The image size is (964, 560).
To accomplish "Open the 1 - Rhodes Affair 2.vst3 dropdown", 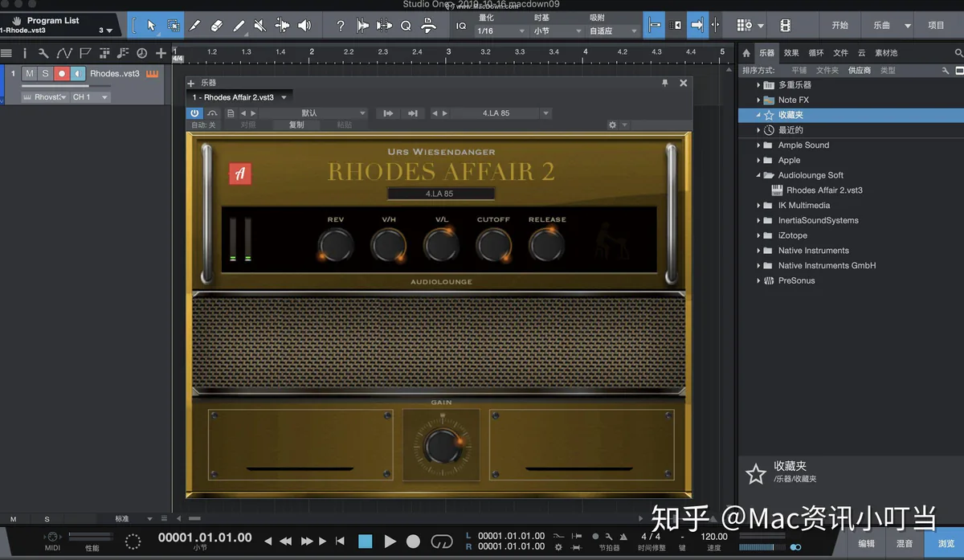I will click(x=239, y=97).
